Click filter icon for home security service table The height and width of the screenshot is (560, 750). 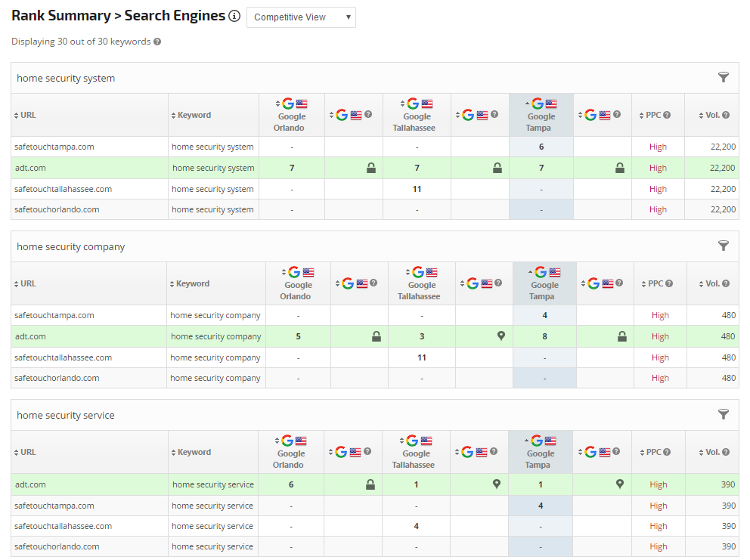724,414
